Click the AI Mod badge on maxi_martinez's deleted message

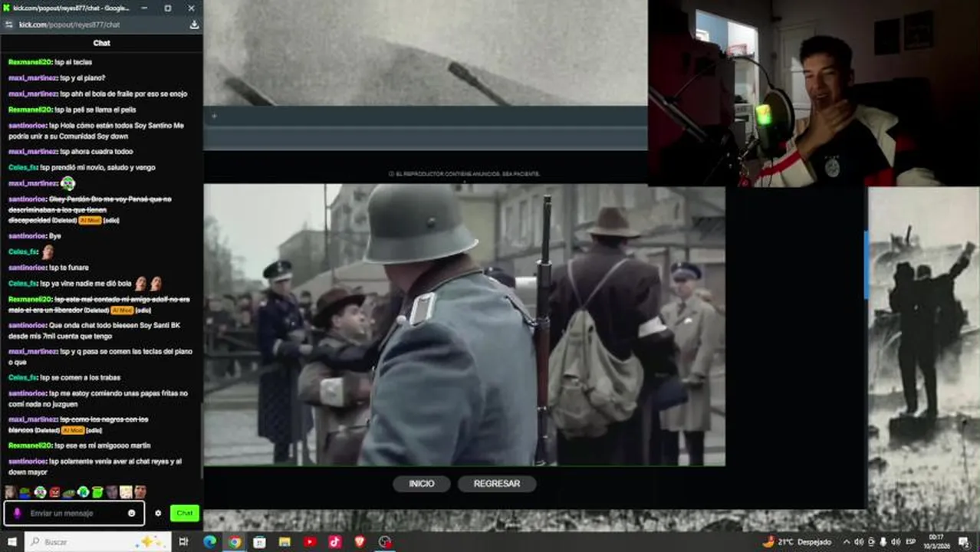click(x=72, y=430)
